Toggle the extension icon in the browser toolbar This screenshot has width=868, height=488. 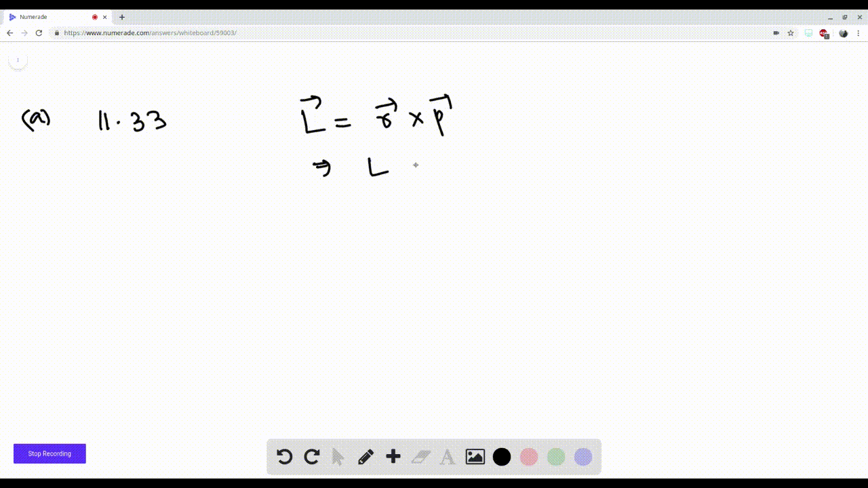823,32
